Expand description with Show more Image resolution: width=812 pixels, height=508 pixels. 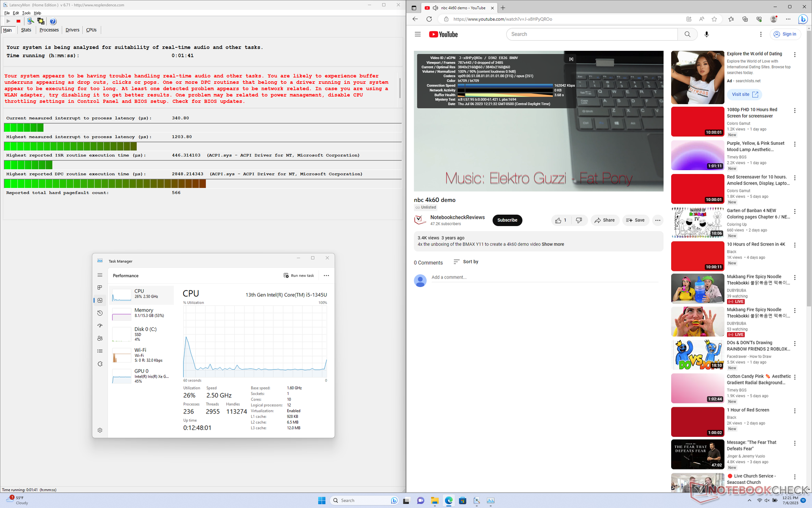552,244
